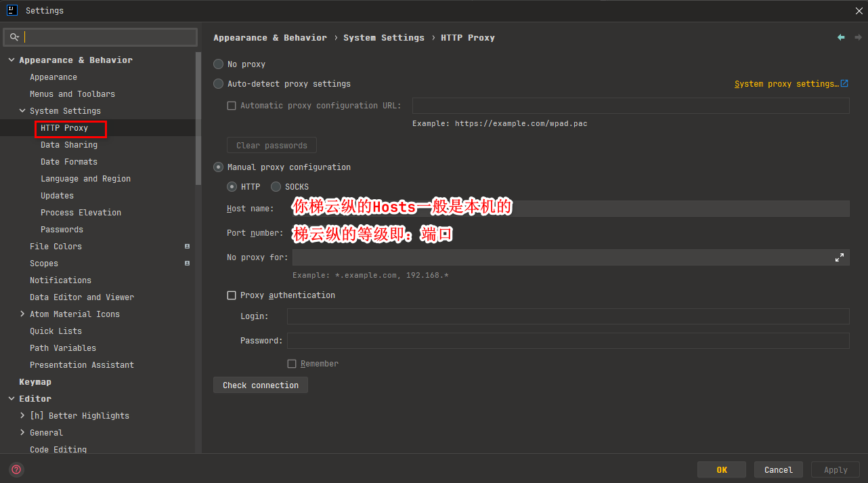Click the Check connection button

coord(261,385)
